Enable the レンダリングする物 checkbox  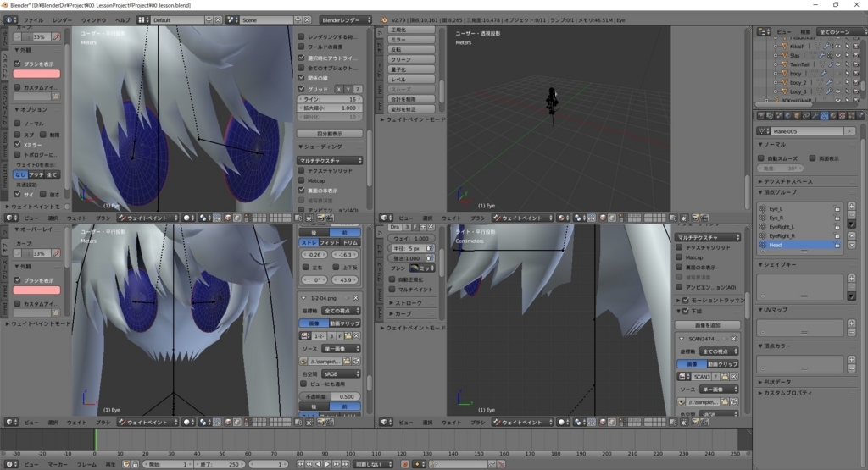302,36
